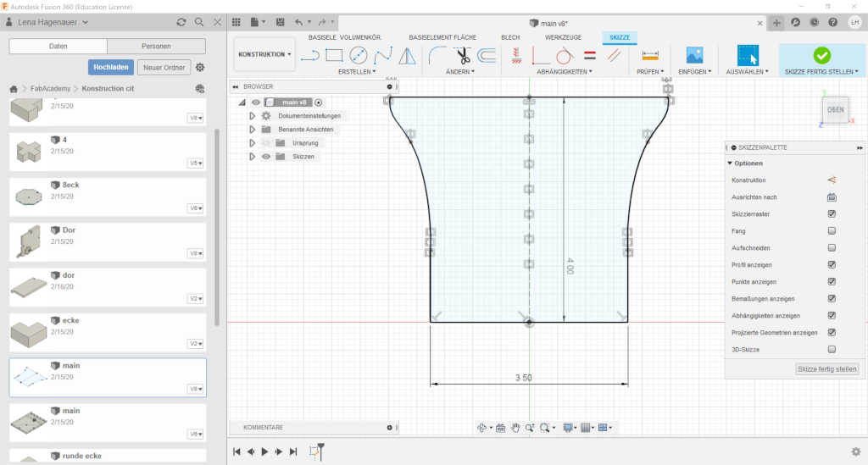Select the center diameter circle tool
Screen dimensions: 868x465
358,56
